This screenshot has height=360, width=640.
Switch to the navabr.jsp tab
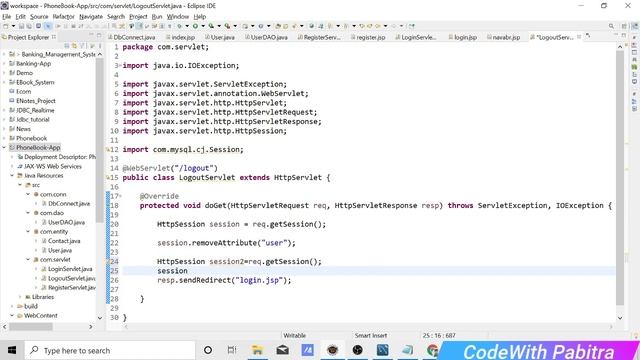click(503, 37)
